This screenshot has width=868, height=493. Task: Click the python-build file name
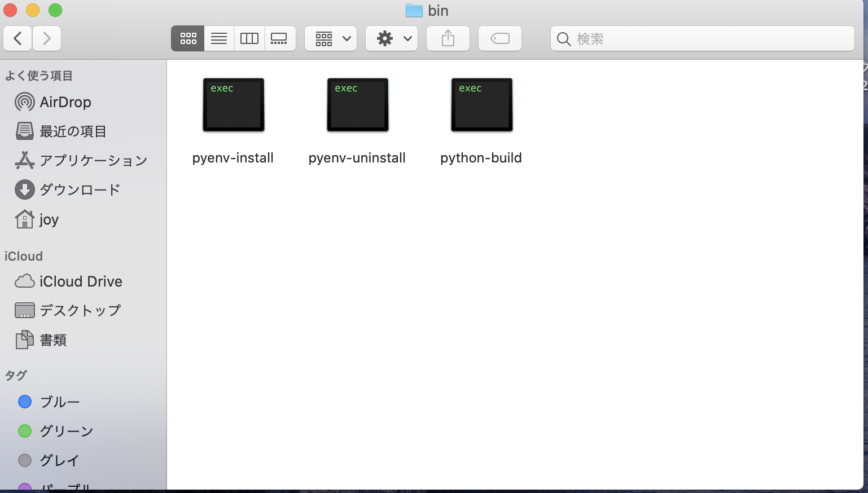(x=481, y=158)
